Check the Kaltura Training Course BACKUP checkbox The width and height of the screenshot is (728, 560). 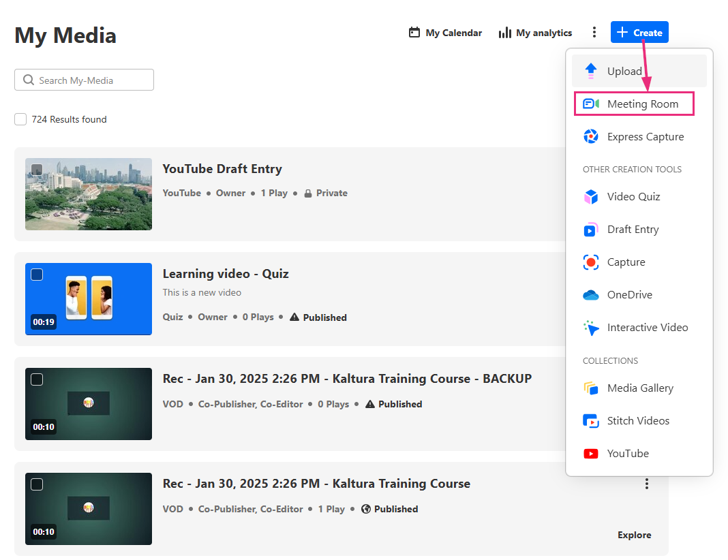click(x=37, y=379)
